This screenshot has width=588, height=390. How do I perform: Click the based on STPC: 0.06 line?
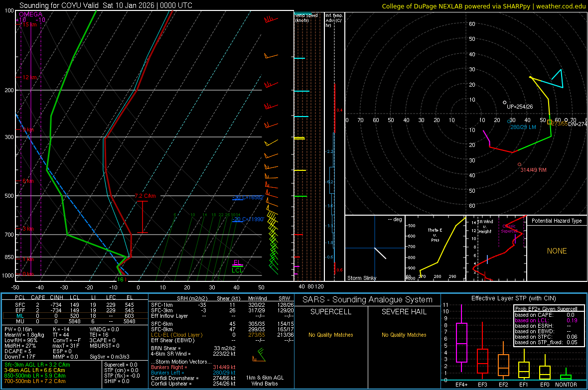pos(546,337)
